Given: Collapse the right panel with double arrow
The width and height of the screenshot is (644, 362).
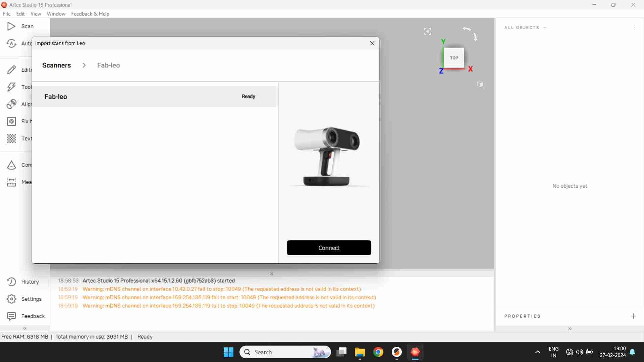Looking at the screenshot, I should [x=570, y=329].
